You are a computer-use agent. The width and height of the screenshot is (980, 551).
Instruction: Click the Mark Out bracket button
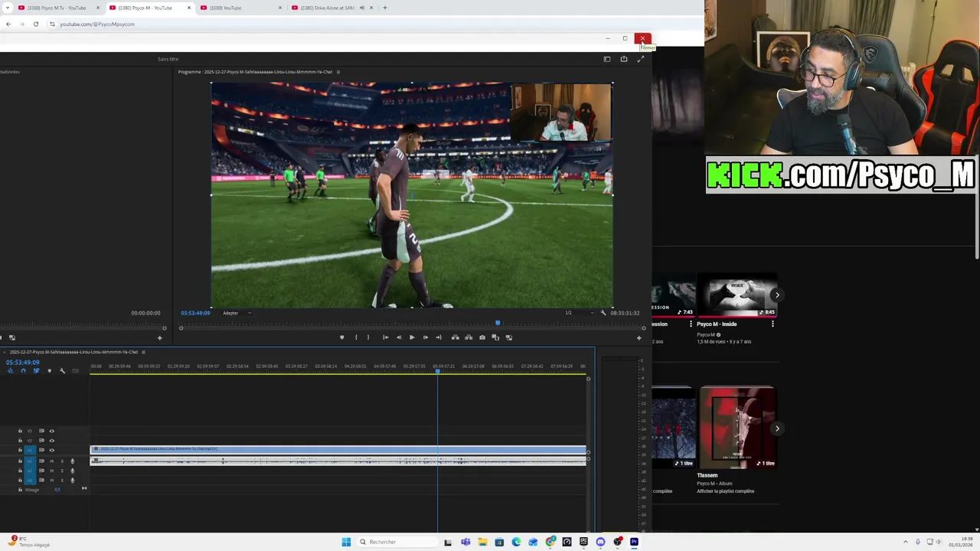click(368, 337)
